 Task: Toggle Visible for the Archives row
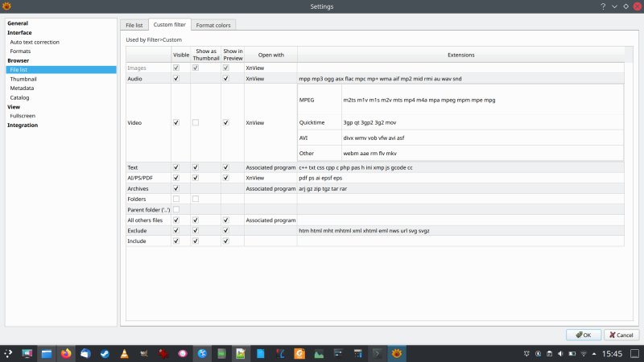tap(176, 188)
